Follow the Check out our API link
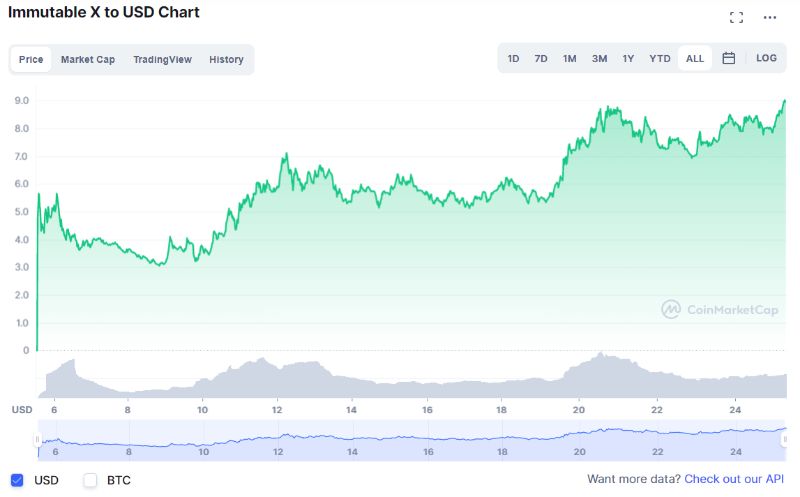The image size is (800, 497). click(735, 480)
